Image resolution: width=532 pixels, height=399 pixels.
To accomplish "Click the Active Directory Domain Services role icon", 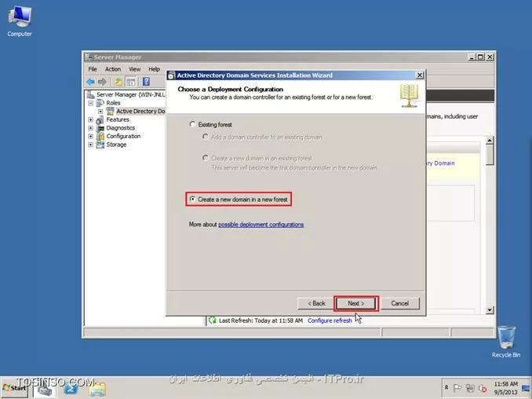I will coord(110,111).
